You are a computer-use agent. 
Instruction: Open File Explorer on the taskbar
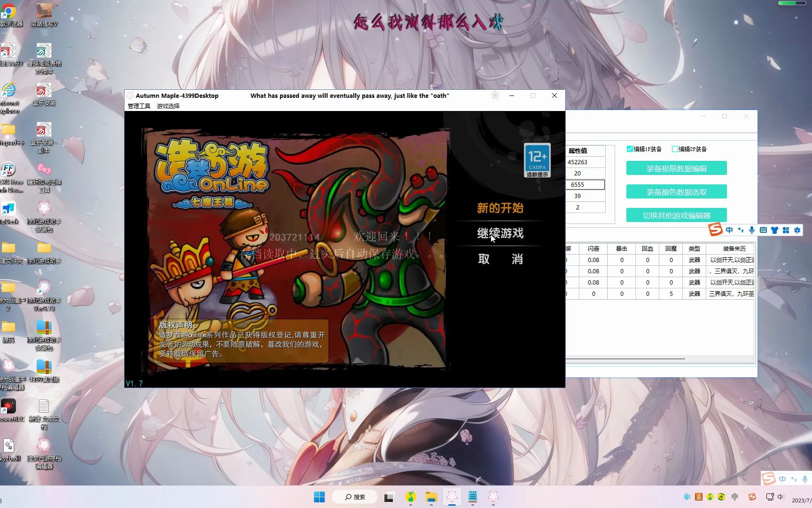tap(431, 497)
